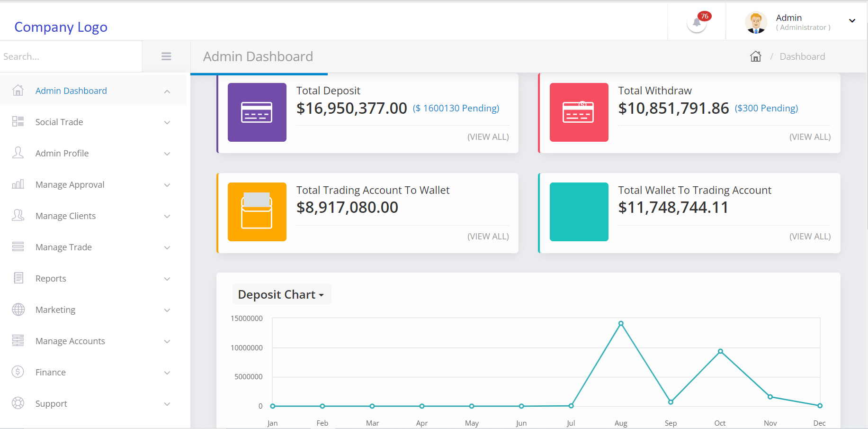Click VIEW ALL under Total Deposit
This screenshot has height=429, width=868.
pyautogui.click(x=488, y=137)
